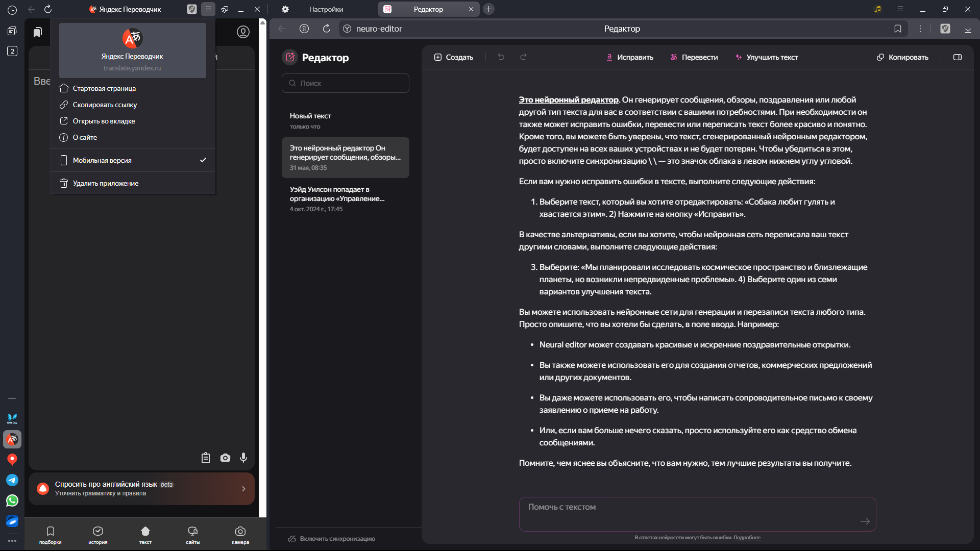Toggle the side panel icon next to Копировать
Viewport: 980px width, 551px height.
[958, 57]
